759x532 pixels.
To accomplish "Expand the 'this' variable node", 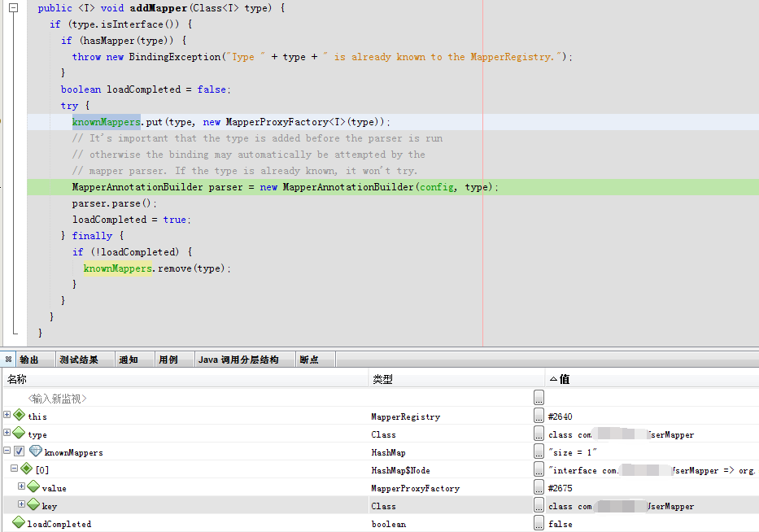I will [x=7, y=414].
